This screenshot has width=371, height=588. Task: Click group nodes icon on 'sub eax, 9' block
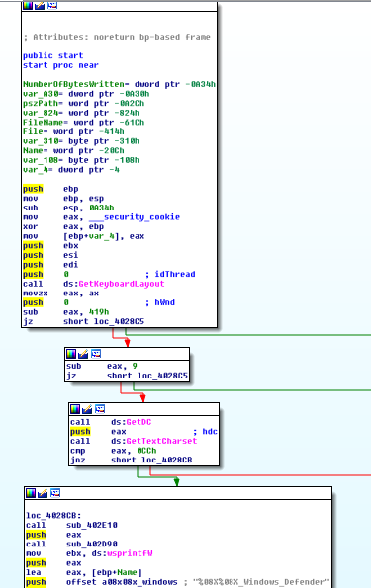pyautogui.click(x=96, y=354)
